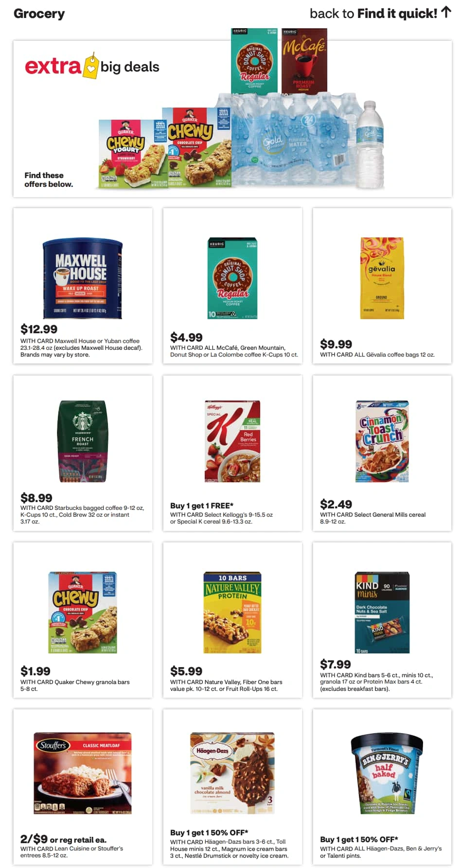Open the Quaker Chewy granola bars $1.99 deal
This screenshot has width=462, height=868.
point(83,620)
